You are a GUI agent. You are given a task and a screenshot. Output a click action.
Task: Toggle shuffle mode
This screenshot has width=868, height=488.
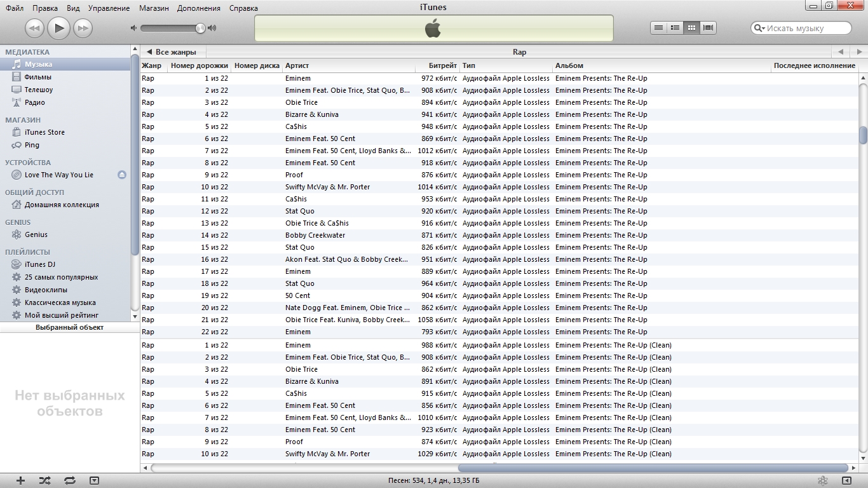[x=44, y=480]
